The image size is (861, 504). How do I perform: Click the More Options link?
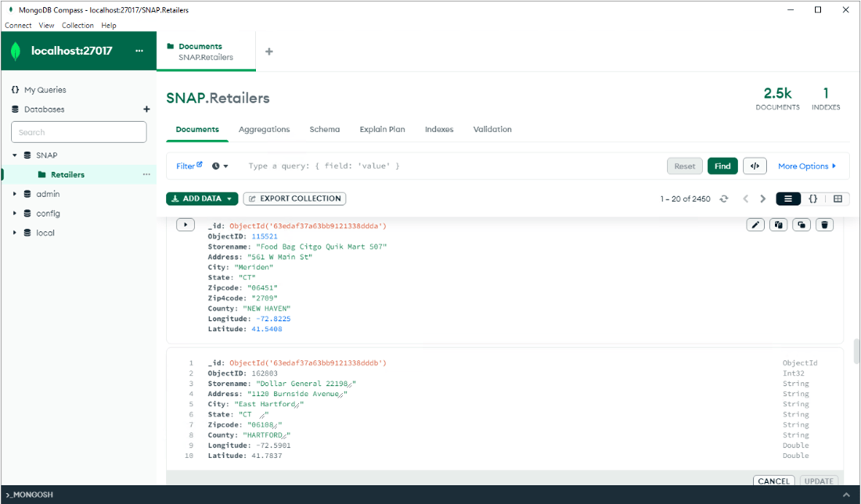tap(806, 166)
